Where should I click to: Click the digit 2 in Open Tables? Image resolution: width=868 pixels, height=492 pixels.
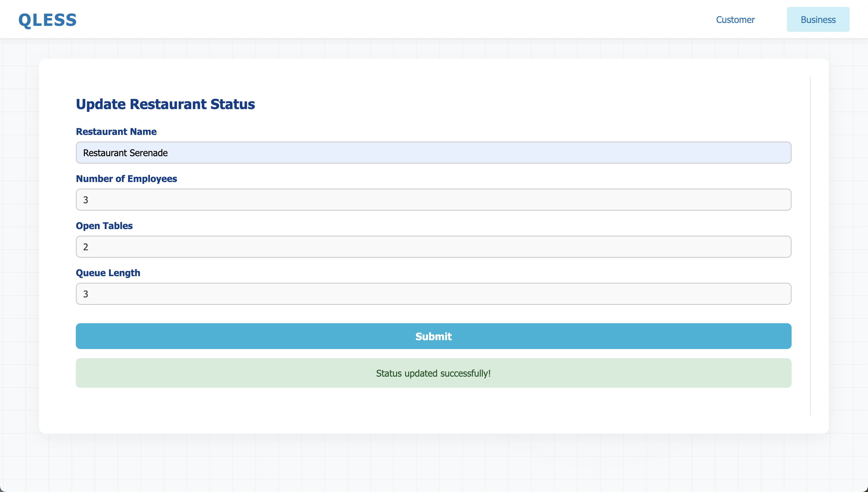coord(86,247)
